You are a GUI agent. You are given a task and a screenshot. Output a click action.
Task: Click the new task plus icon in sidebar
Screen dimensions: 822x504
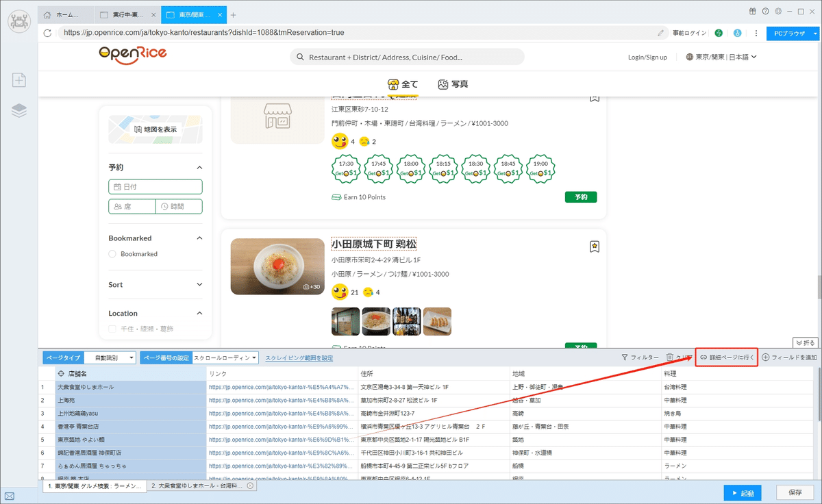[x=19, y=80]
